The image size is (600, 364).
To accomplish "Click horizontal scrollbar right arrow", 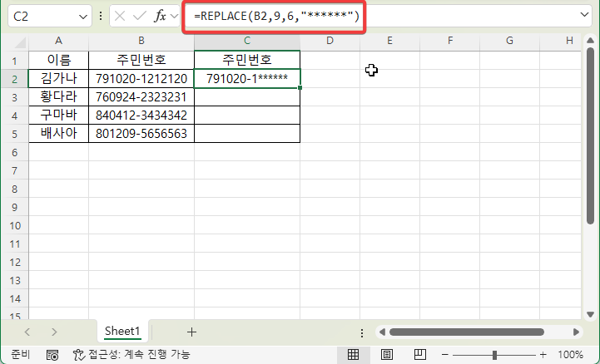I will [576, 332].
